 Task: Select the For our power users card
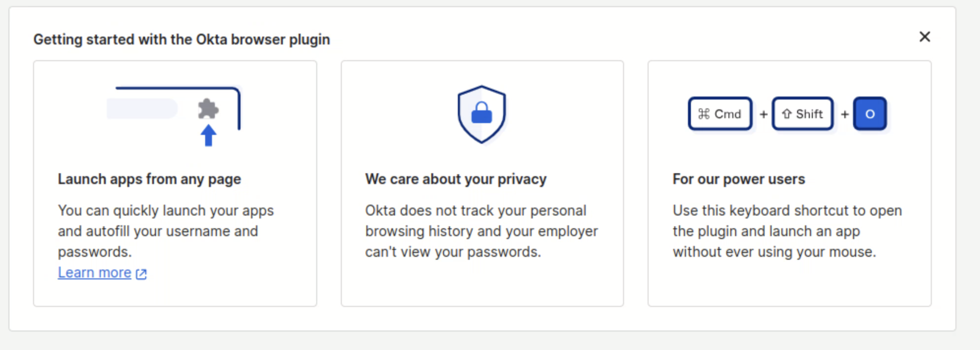[789, 183]
